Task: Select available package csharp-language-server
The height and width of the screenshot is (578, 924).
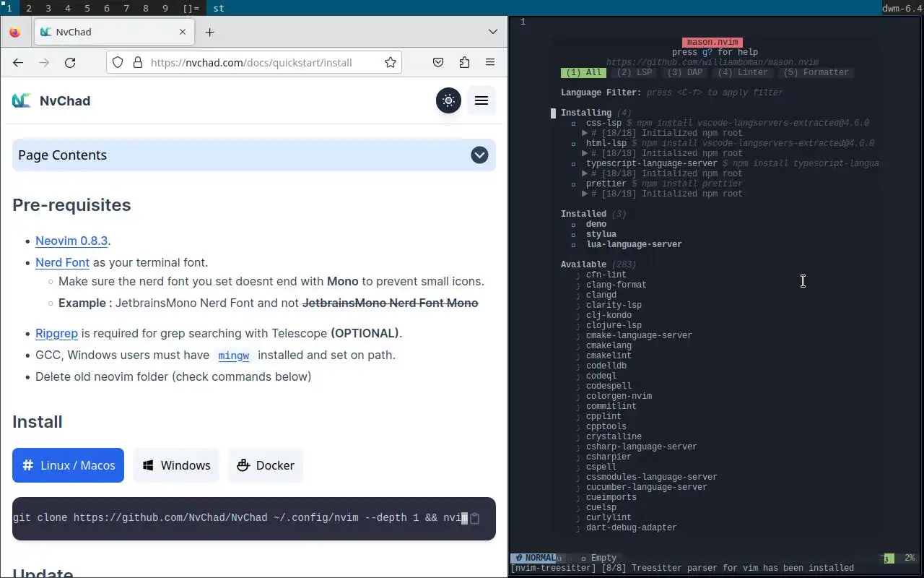Action: [642, 447]
